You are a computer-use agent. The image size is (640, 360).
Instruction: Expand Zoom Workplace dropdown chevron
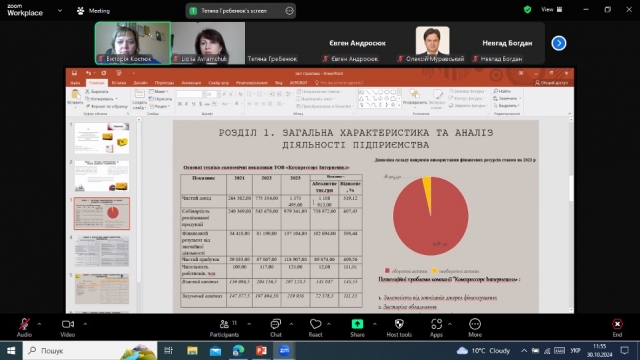tap(60, 11)
